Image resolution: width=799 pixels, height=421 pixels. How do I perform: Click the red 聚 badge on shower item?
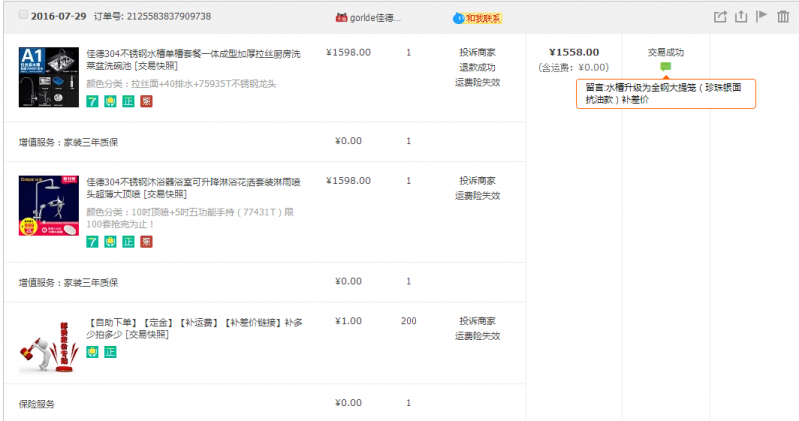pyautogui.click(x=146, y=241)
